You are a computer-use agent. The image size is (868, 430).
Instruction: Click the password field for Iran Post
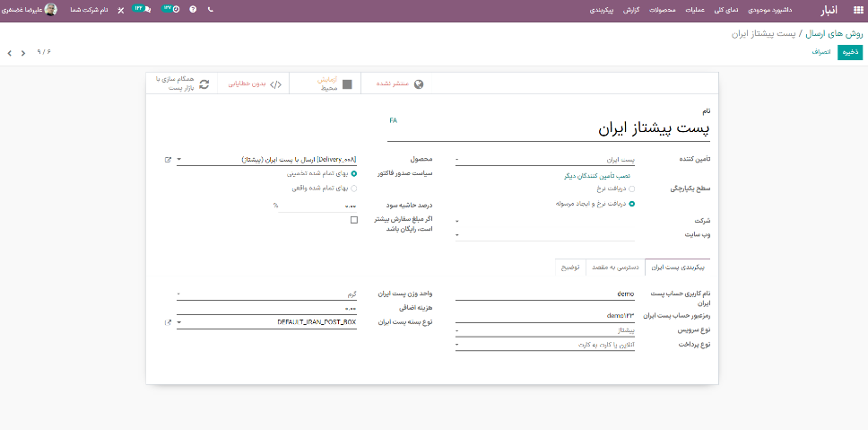click(x=544, y=316)
